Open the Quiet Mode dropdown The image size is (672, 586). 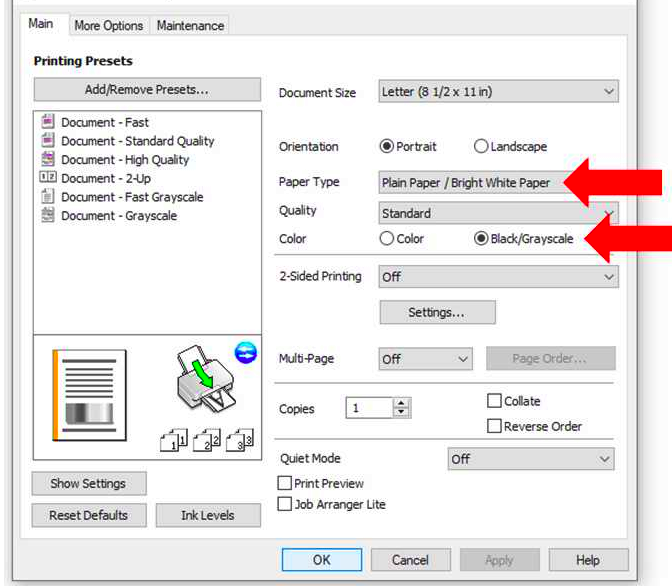click(x=530, y=459)
